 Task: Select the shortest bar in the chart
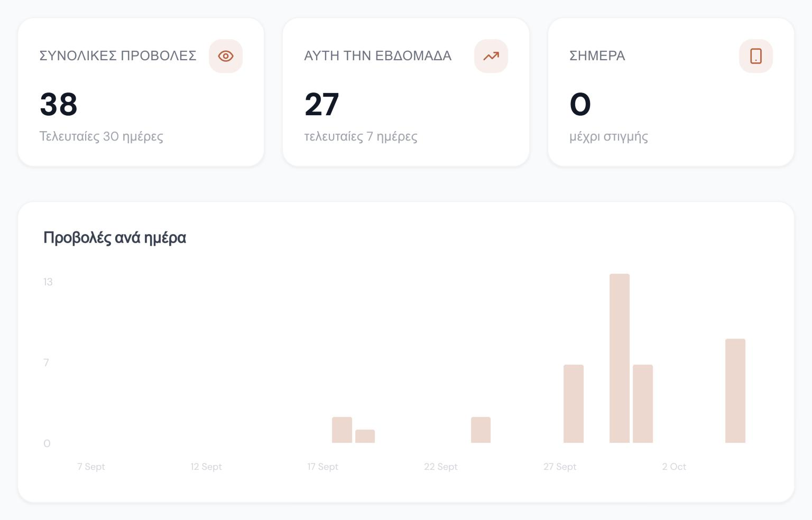365,437
